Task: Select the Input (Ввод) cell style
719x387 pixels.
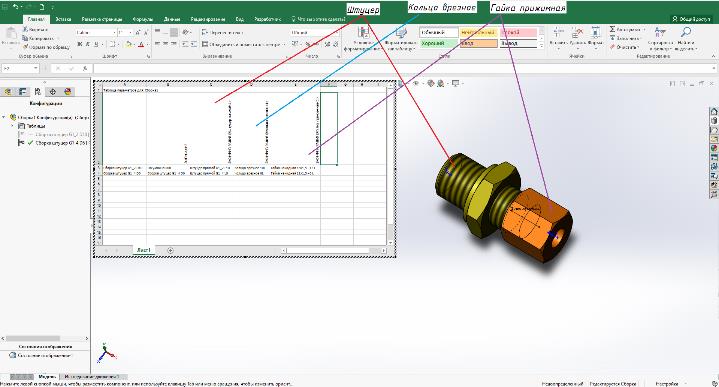Action: (479, 44)
